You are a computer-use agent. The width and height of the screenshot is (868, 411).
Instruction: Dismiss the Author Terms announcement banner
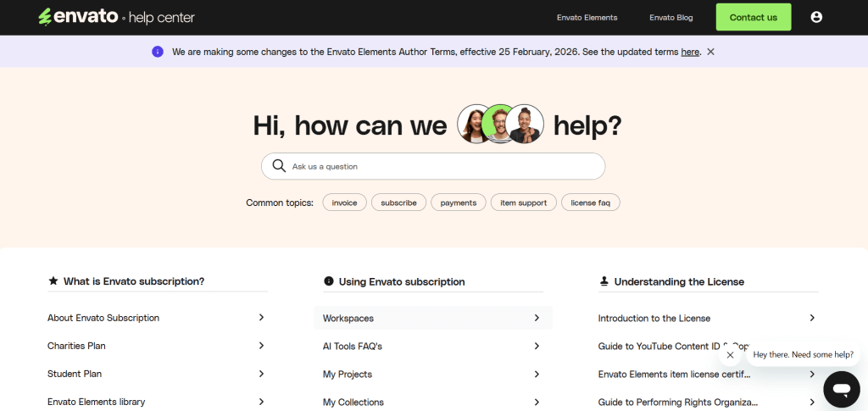711,52
